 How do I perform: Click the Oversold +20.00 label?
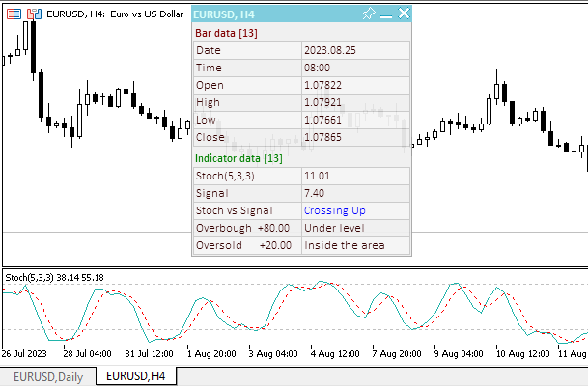coord(243,245)
